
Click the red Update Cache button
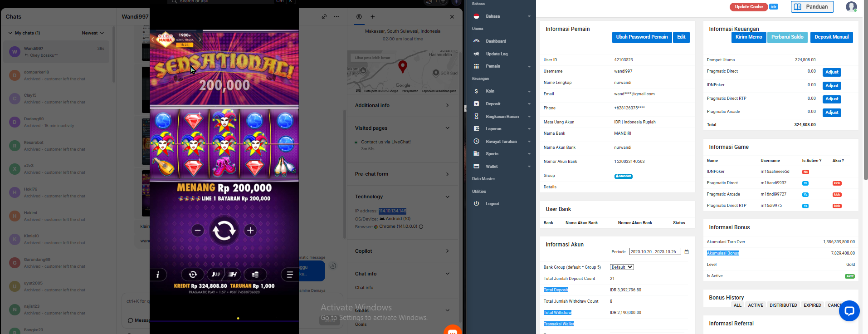click(749, 7)
